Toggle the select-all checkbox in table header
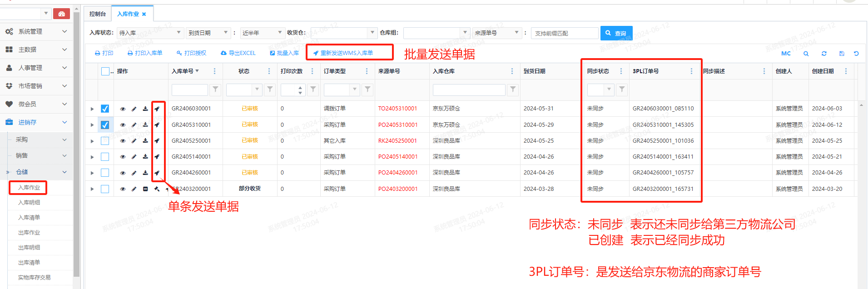Screen dimensions: 868x289 (x=105, y=71)
